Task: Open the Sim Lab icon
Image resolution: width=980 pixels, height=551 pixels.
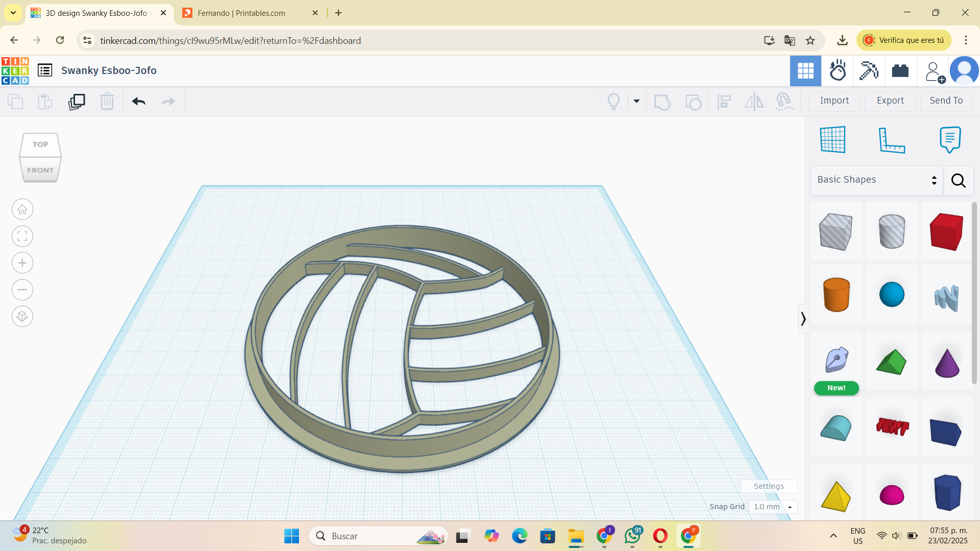Action: point(838,70)
